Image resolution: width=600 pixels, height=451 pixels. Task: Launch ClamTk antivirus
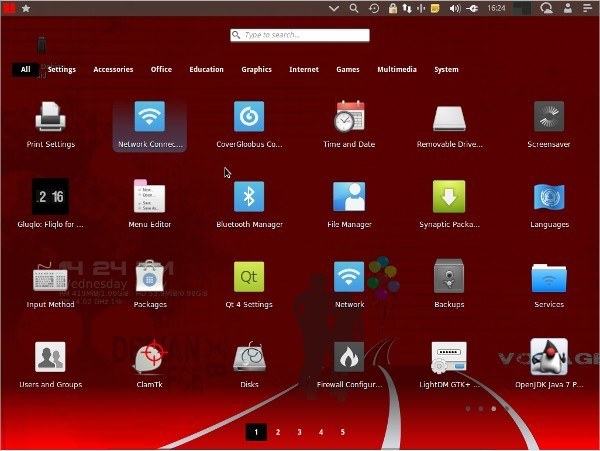[150, 357]
